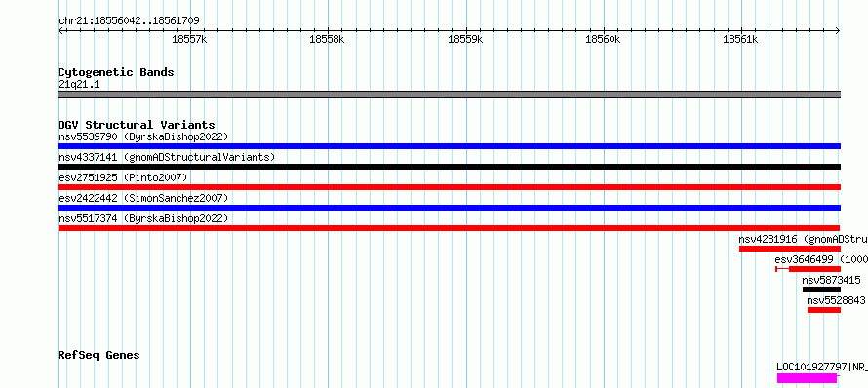Select the black nsv4337141 variant bar

449,167
